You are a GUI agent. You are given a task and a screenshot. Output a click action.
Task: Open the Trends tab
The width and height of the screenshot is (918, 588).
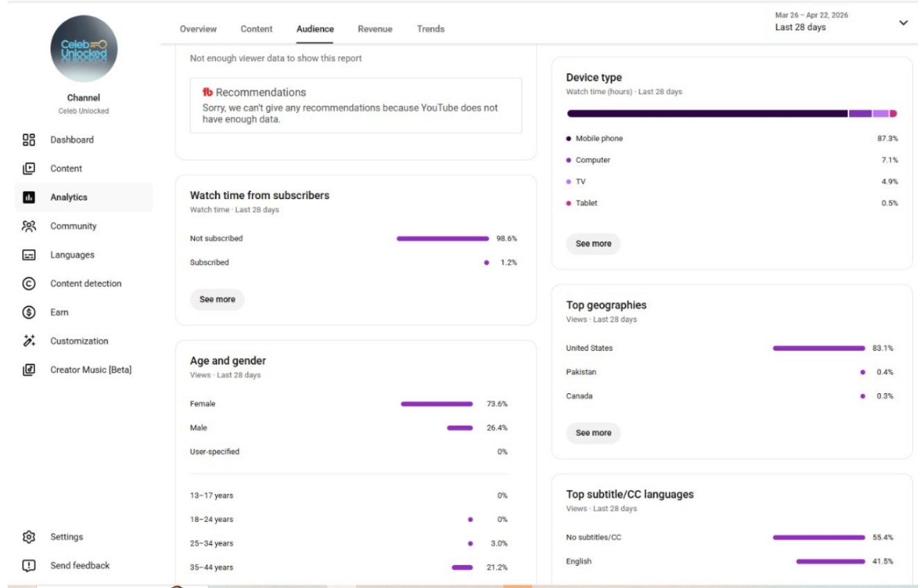(430, 29)
